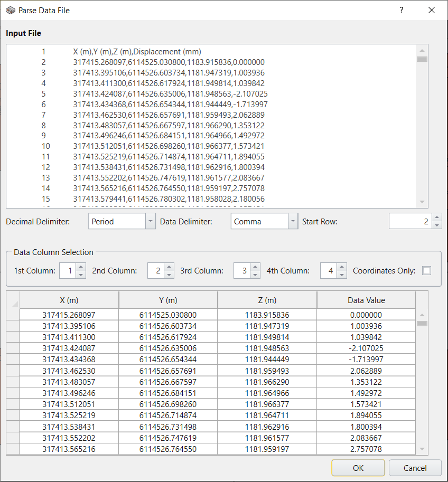Select the X (m) column header
448x482 pixels.
click(x=68, y=300)
